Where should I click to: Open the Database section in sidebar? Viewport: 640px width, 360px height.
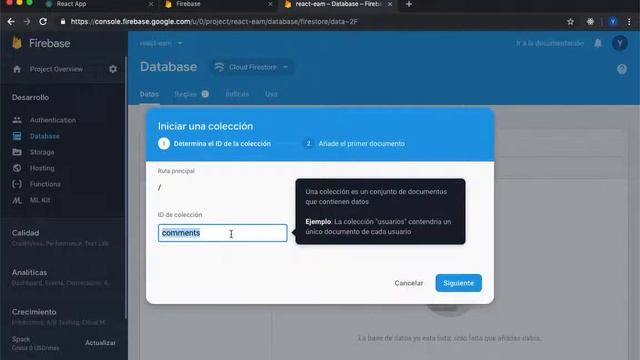click(36, 136)
